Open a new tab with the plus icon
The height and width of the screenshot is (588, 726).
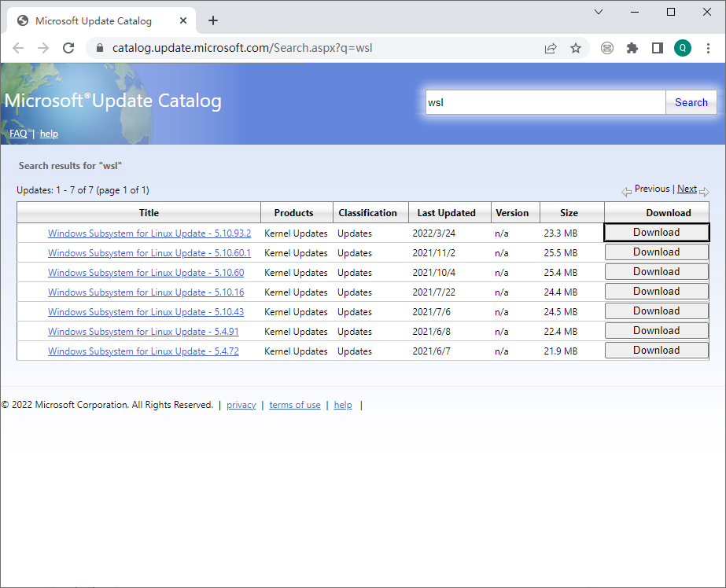(x=213, y=20)
